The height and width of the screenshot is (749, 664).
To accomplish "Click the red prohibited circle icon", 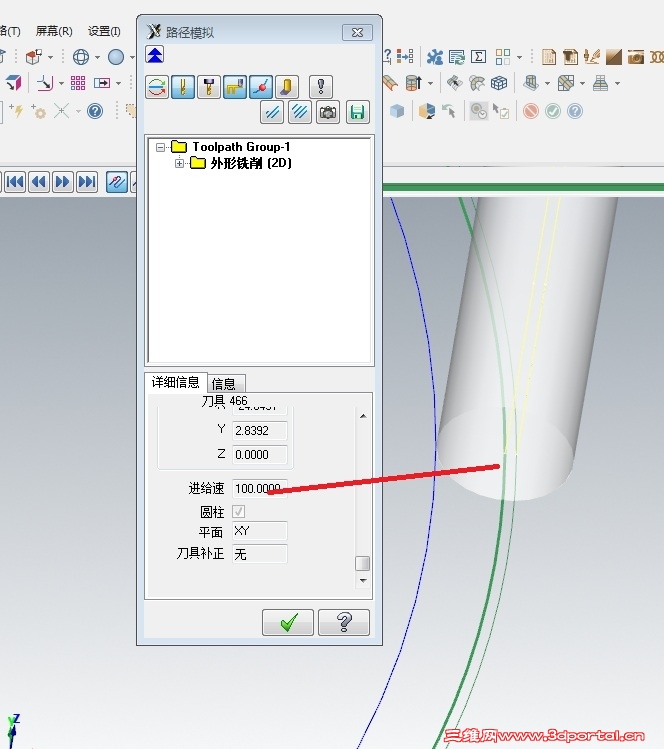I will point(531,112).
